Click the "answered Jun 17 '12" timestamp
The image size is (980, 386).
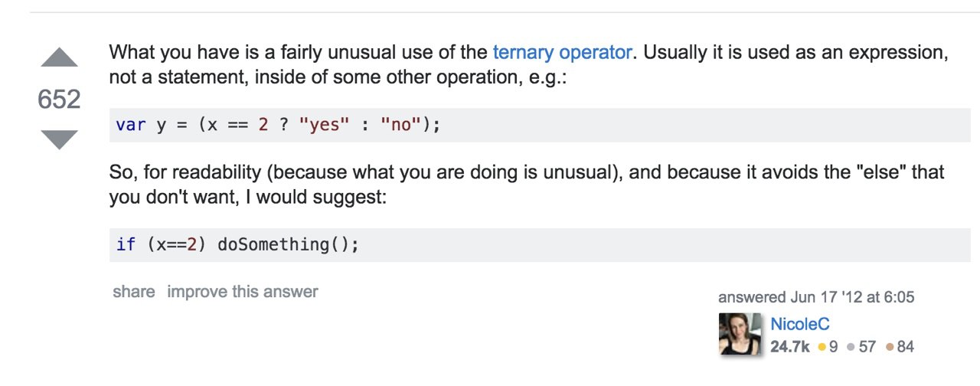click(x=816, y=297)
